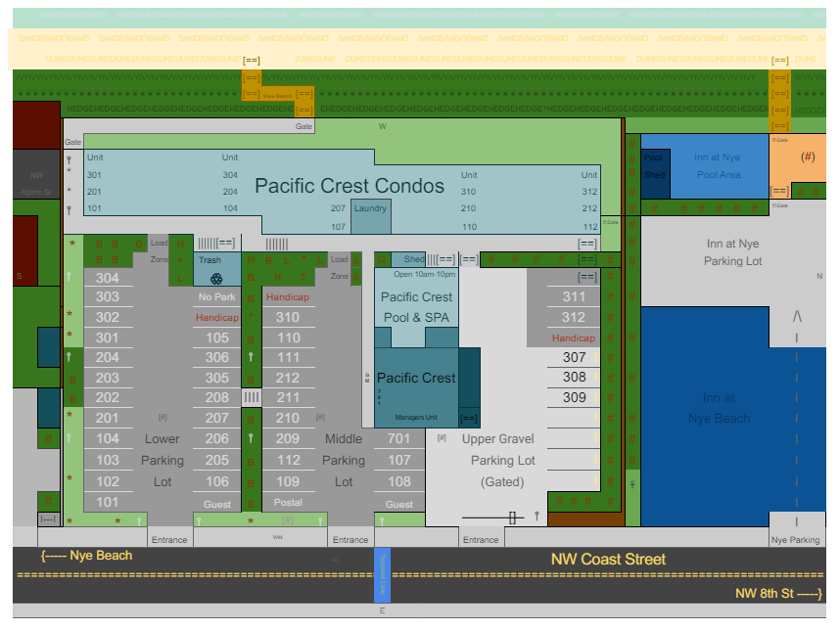Click the NW 8th St direction arrow
840x631 pixels.
click(778, 594)
